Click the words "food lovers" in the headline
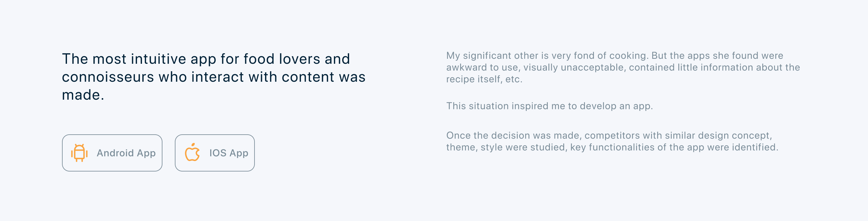The width and height of the screenshot is (868, 221). tap(282, 59)
